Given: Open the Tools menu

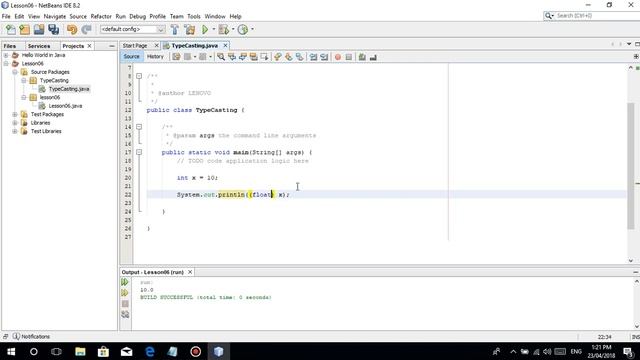Looking at the screenshot, I should click(194, 16).
